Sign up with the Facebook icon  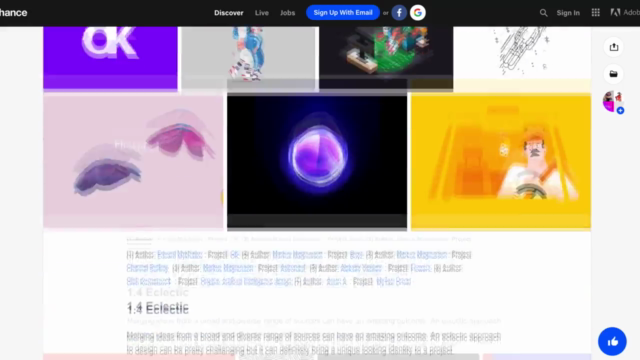(399, 13)
